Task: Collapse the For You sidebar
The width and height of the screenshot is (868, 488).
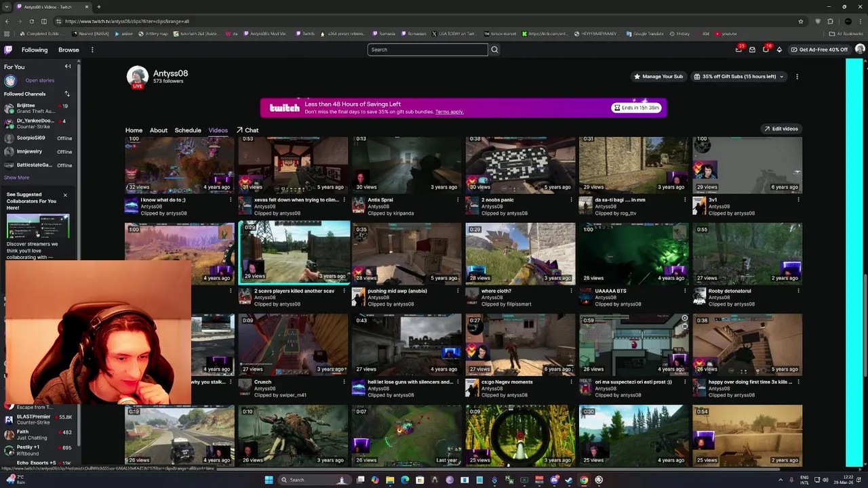Action: (68, 66)
